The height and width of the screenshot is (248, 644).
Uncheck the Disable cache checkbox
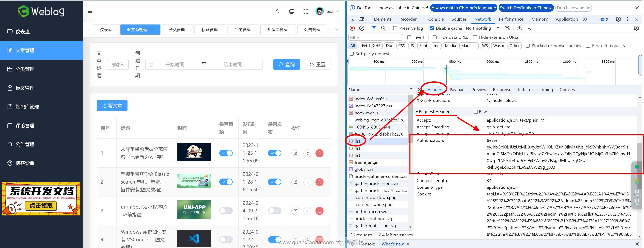pyautogui.click(x=432, y=28)
